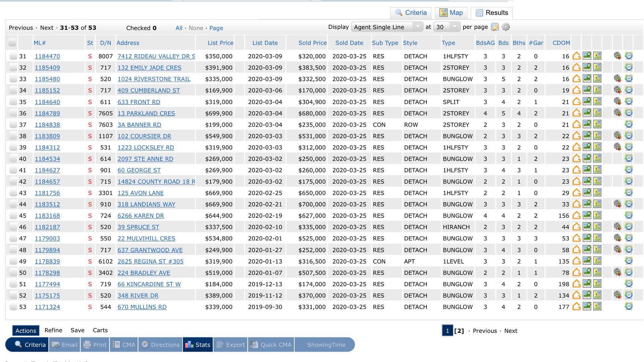Check the box for row 34

tap(13, 90)
